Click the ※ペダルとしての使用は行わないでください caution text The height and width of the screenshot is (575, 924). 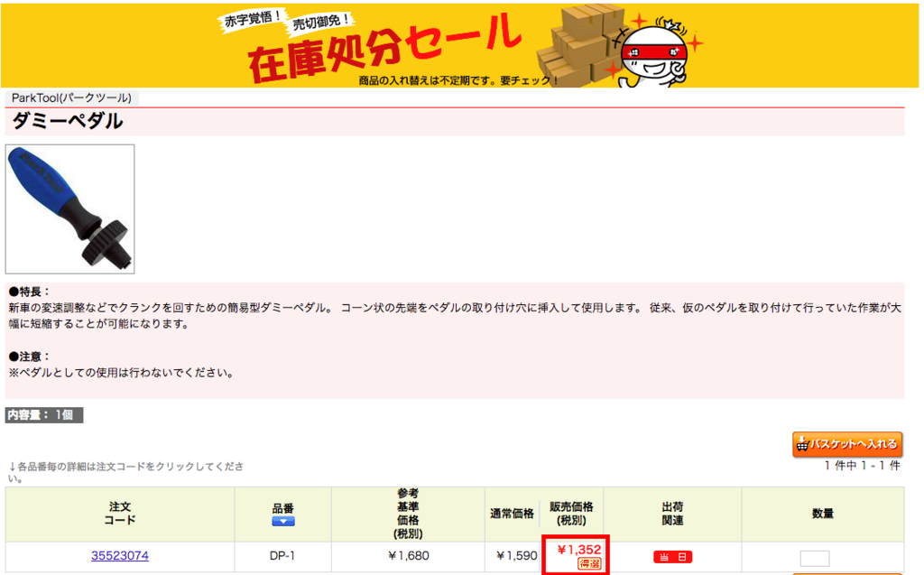point(122,373)
